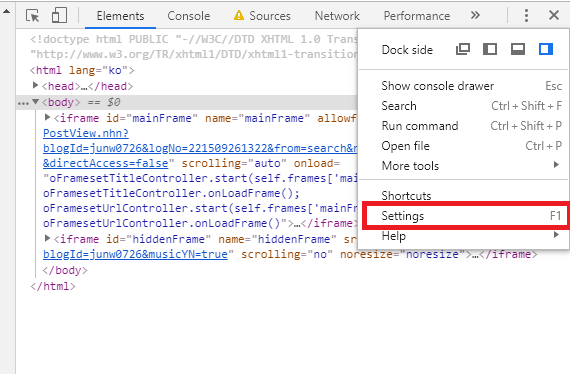Choose Open file menu item
The image size is (570, 374).
[463, 146]
